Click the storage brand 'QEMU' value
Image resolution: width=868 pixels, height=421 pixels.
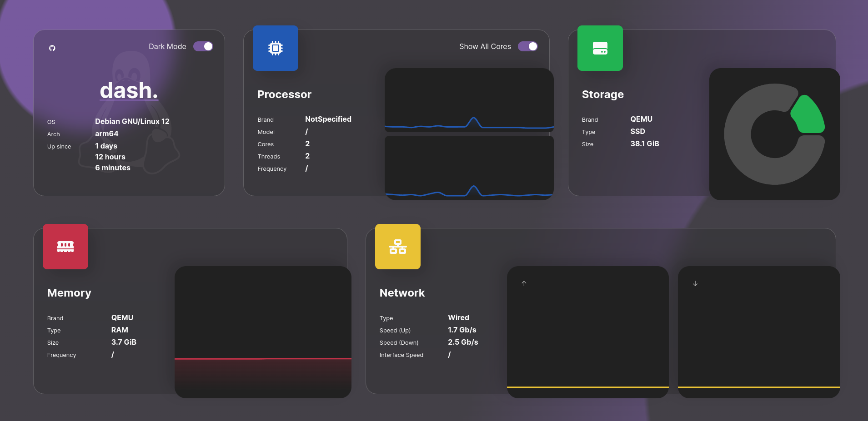pyautogui.click(x=641, y=119)
